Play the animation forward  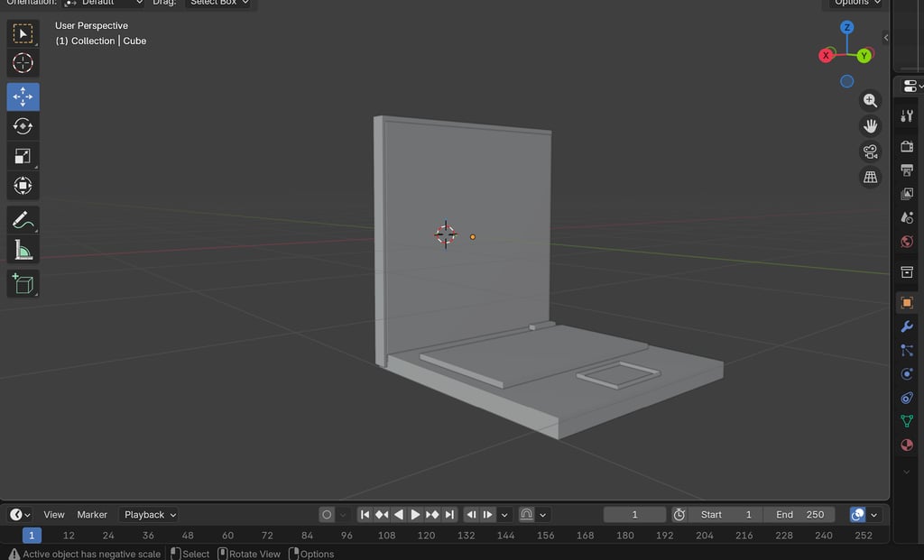[415, 515]
